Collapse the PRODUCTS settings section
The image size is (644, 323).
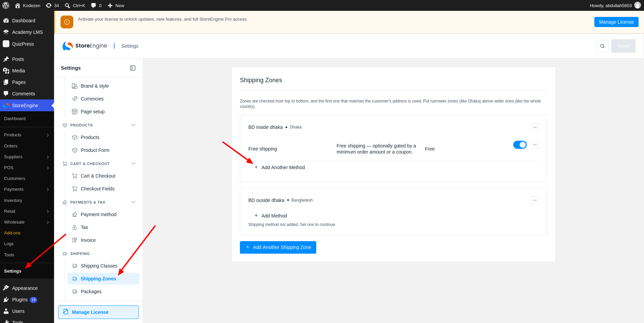(x=133, y=125)
